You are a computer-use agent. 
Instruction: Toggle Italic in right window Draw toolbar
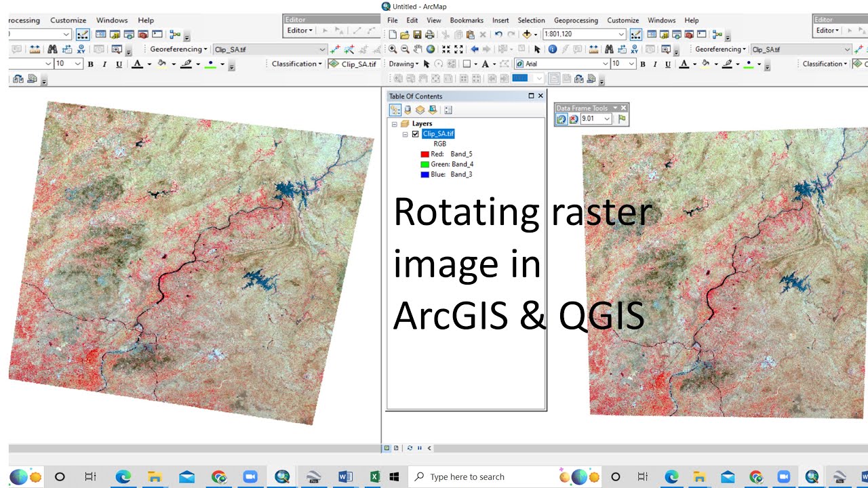(x=655, y=64)
